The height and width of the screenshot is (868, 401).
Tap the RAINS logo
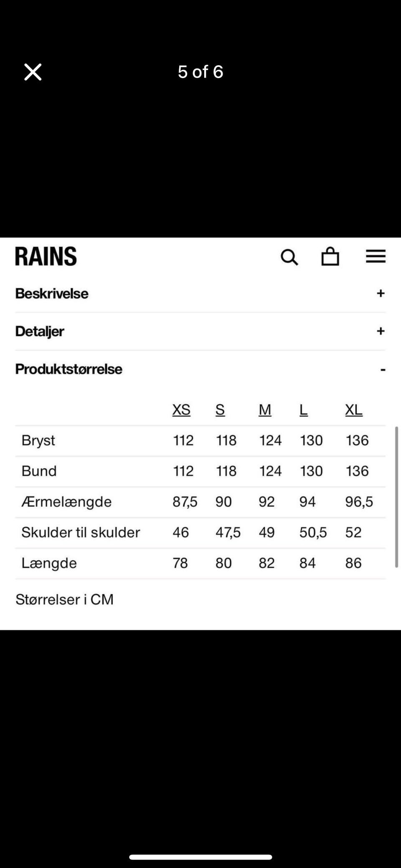46,256
